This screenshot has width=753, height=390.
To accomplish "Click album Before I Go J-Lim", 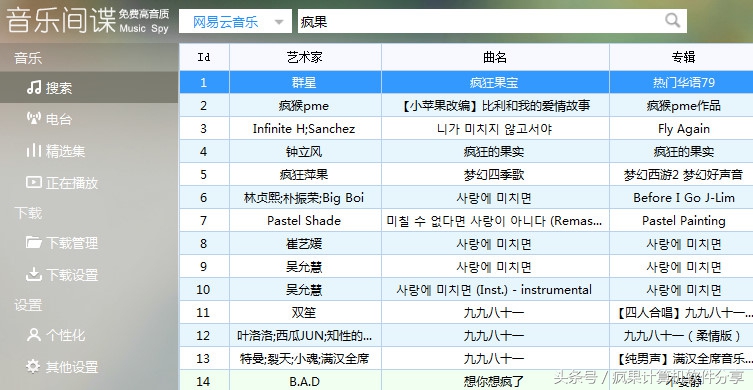I will [683, 197].
